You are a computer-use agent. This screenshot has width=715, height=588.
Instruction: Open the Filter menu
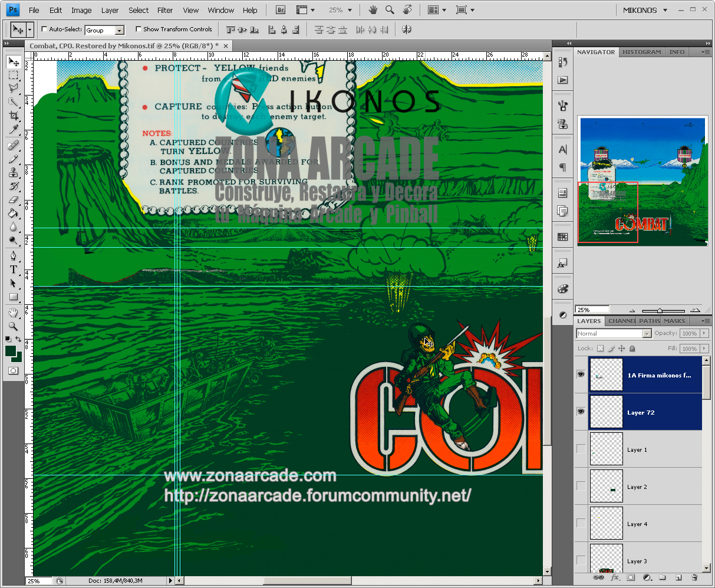(165, 10)
